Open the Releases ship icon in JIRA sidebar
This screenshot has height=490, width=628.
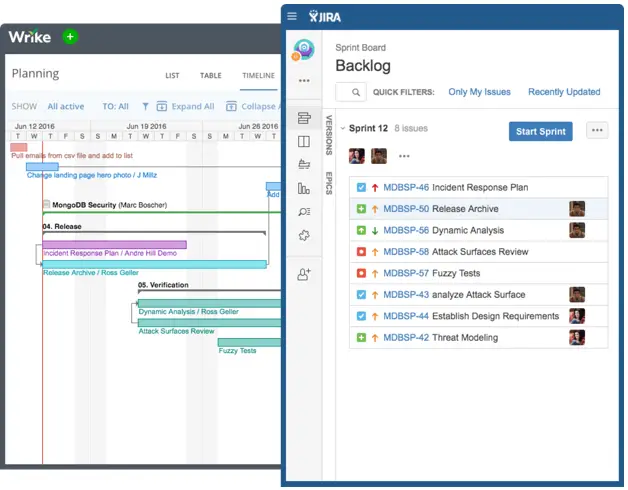304,165
